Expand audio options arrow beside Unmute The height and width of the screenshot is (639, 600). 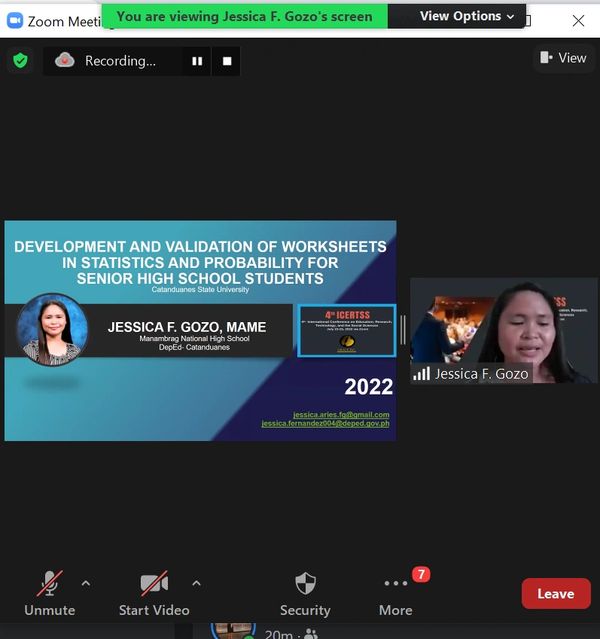tap(86, 583)
